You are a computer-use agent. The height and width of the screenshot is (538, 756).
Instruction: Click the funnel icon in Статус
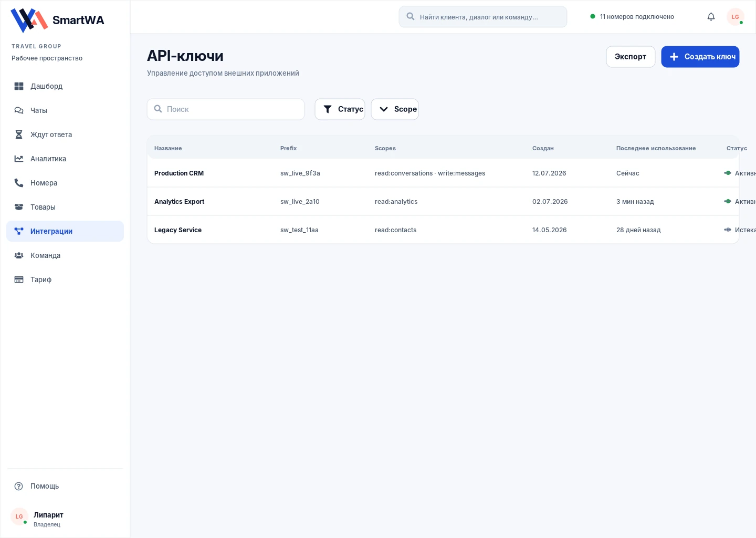pyautogui.click(x=328, y=109)
